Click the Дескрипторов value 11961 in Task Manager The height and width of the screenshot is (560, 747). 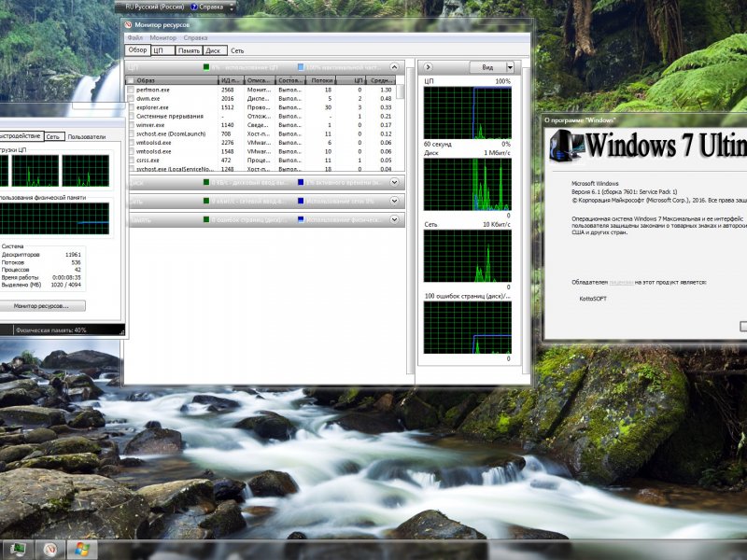[73, 255]
